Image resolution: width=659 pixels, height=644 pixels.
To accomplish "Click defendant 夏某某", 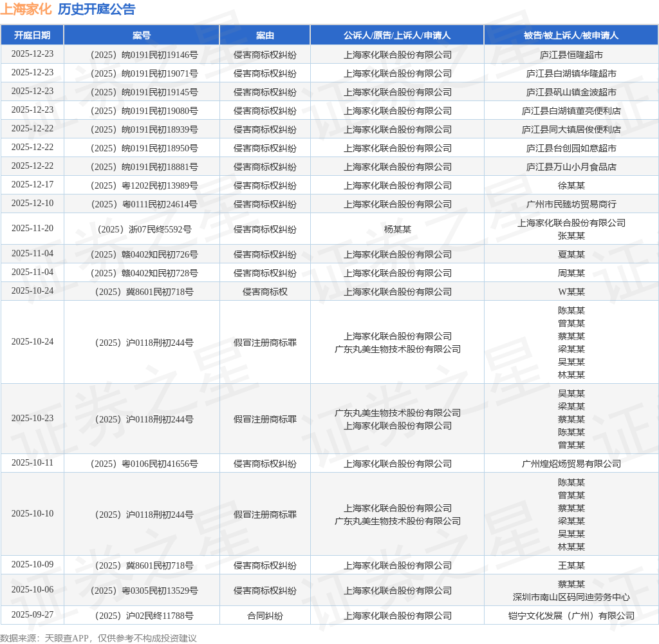I will pos(571,254).
